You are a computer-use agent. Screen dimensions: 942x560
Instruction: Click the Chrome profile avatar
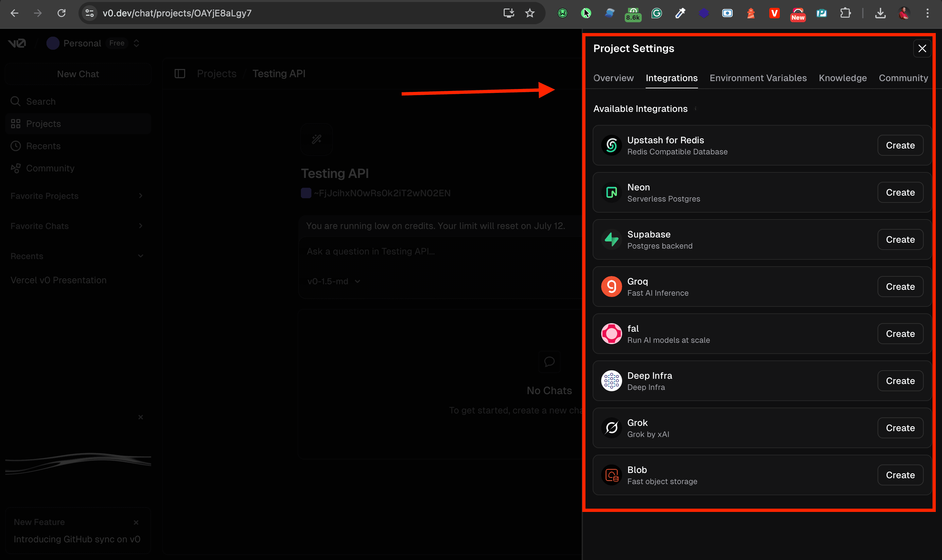(x=904, y=13)
